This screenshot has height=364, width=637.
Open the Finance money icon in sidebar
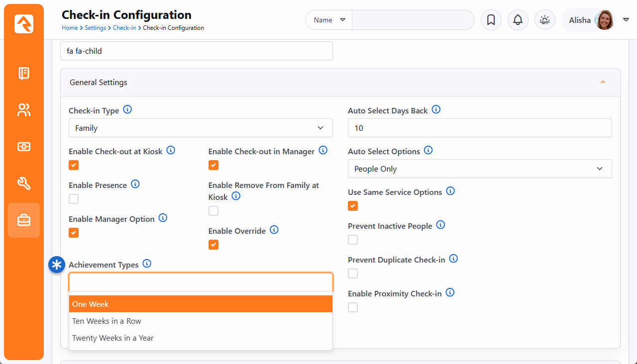pos(24,147)
